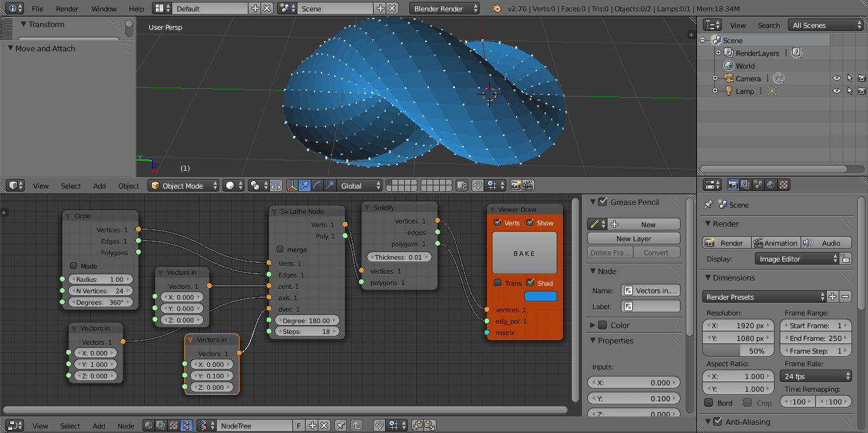
Task: Enable the merge checkbox in Lathe node
Action: point(280,250)
